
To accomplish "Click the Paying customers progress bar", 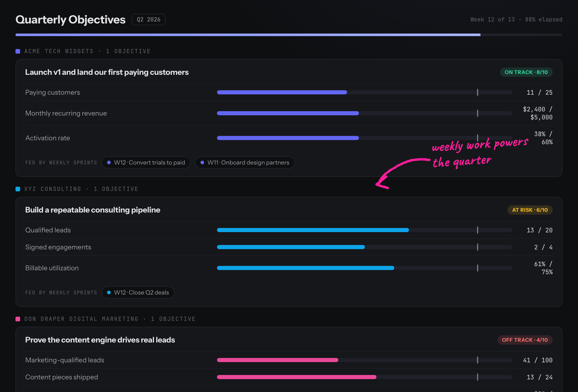I will [x=365, y=92].
